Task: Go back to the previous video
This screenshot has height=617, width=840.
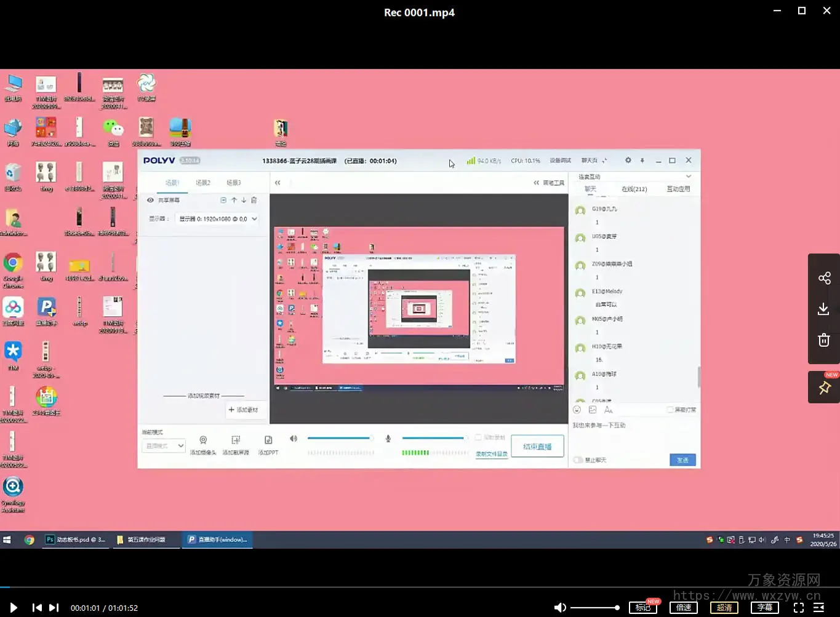Action: click(x=37, y=608)
